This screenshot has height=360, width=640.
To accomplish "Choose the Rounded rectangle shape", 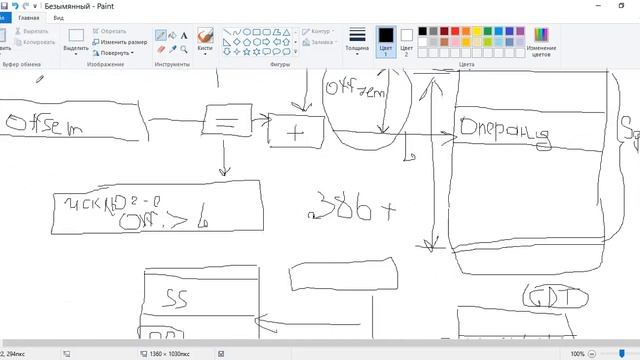I will pyautogui.click(x=267, y=32).
